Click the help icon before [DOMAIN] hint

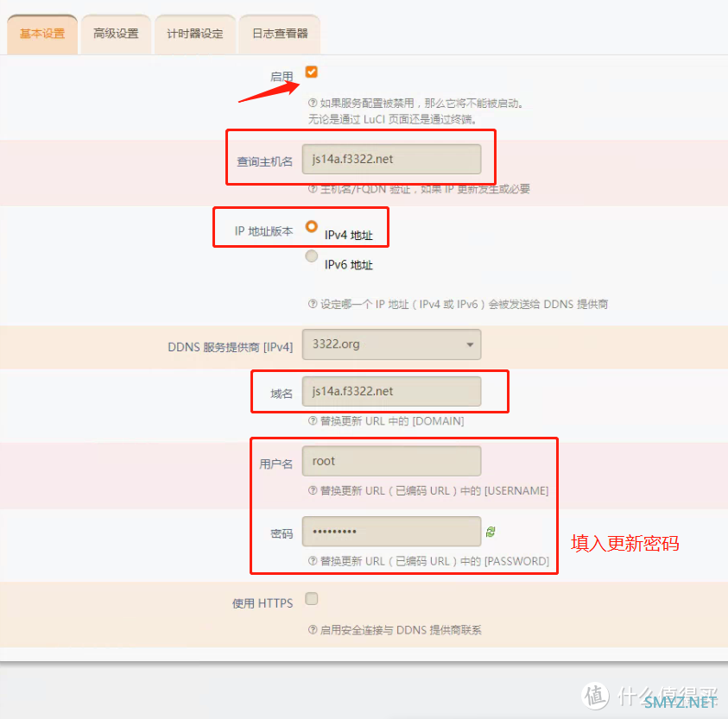(313, 421)
